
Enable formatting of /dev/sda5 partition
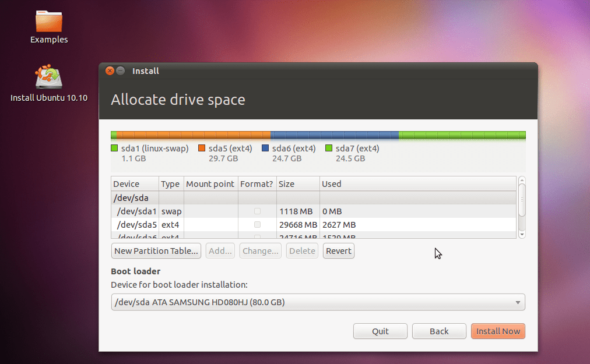257,224
